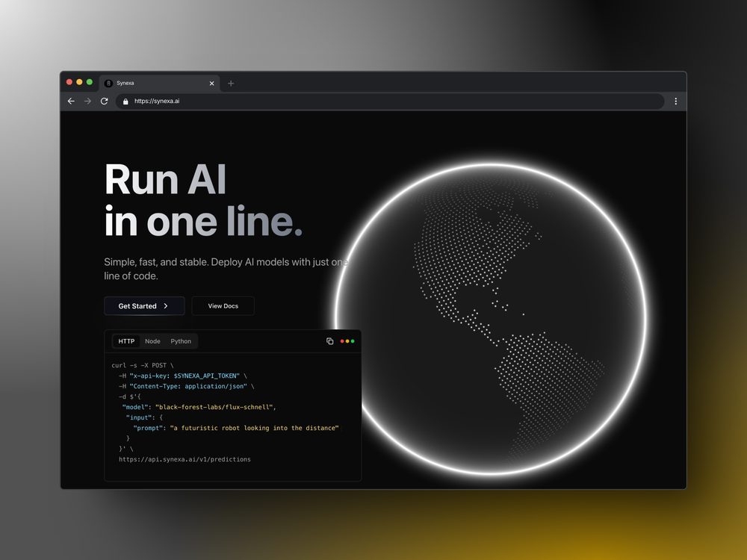Screen dimensions: 747x560
Task: Click the Synexa favicon on the browser tab
Action: 108,83
